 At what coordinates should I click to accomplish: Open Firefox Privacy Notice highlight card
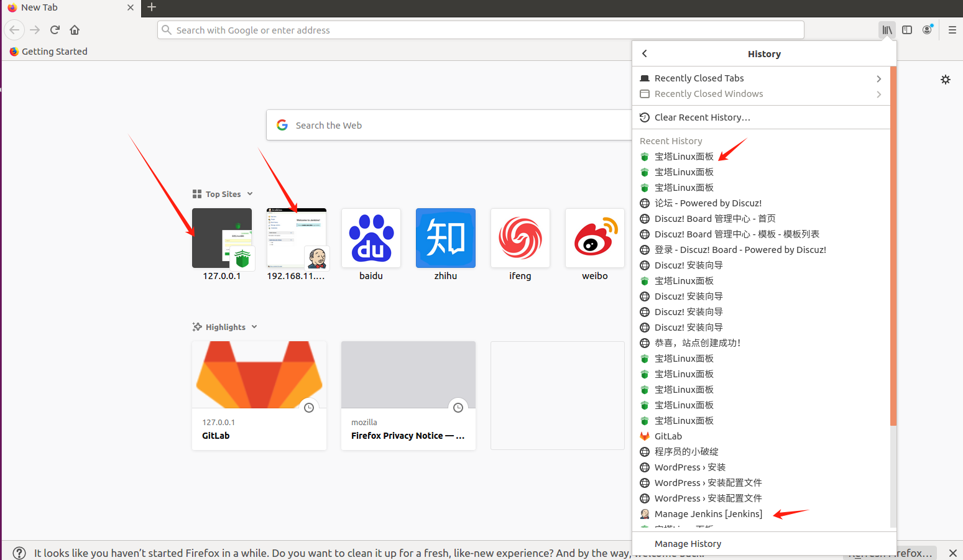click(x=408, y=395)
